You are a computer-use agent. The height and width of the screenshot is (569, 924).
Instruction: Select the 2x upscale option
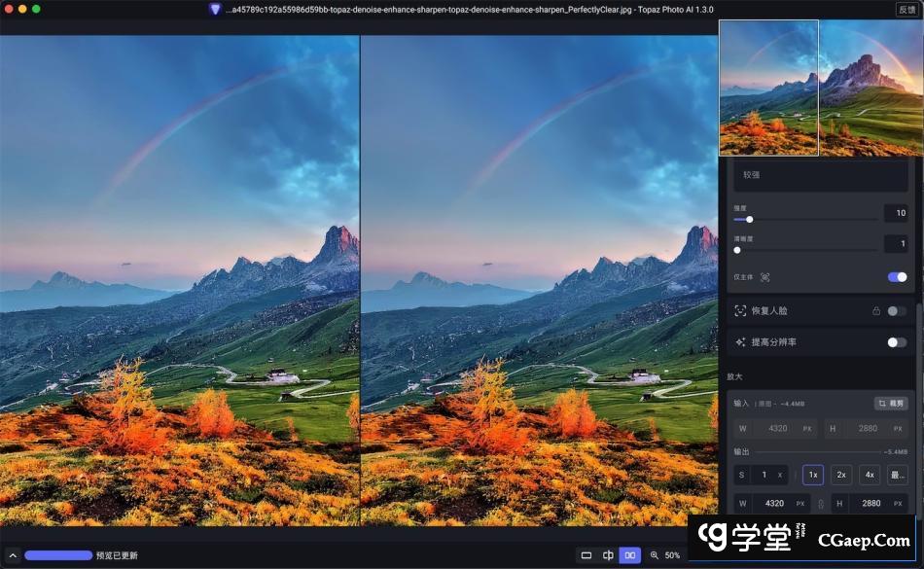tap(841, 475)
